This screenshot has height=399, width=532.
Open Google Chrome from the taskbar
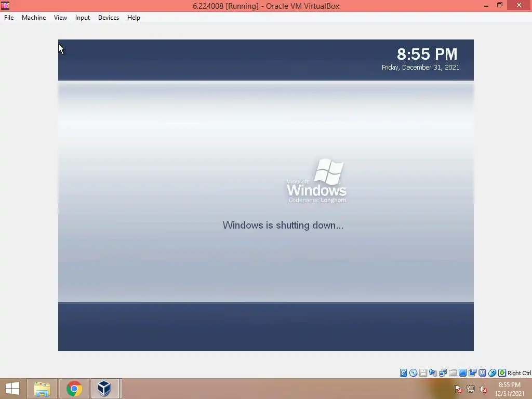[x=74, y=389]
